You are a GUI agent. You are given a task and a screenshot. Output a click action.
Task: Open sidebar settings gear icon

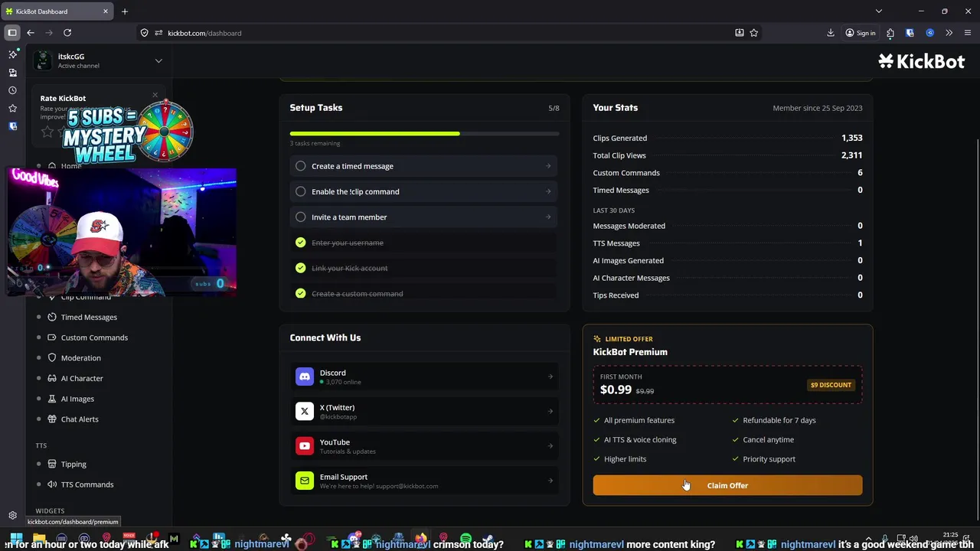(x=12, y=516)
